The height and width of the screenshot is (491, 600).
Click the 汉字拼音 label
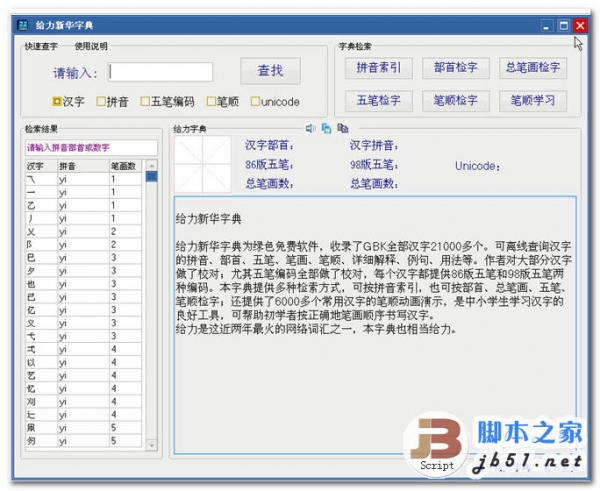pos(374,145)
